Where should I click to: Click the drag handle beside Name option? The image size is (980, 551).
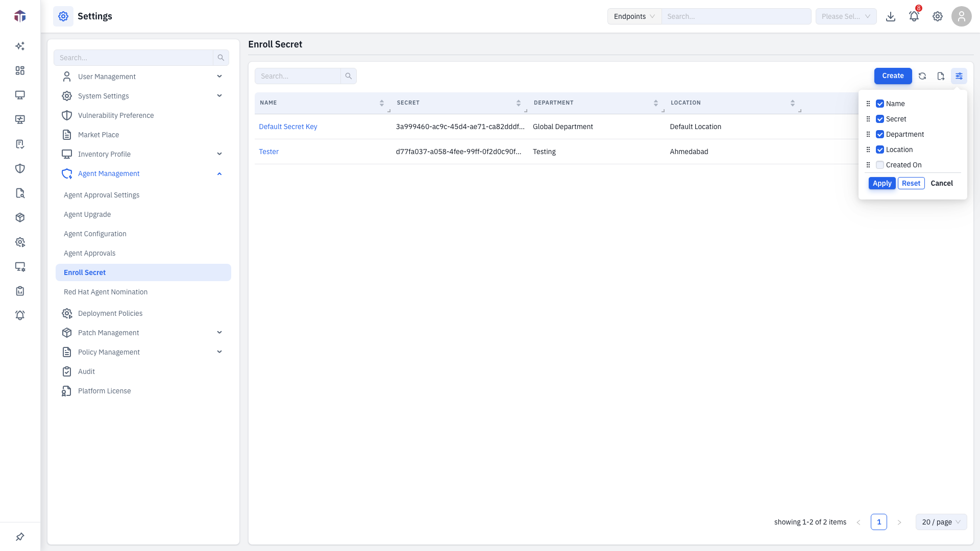click(868, 104)
